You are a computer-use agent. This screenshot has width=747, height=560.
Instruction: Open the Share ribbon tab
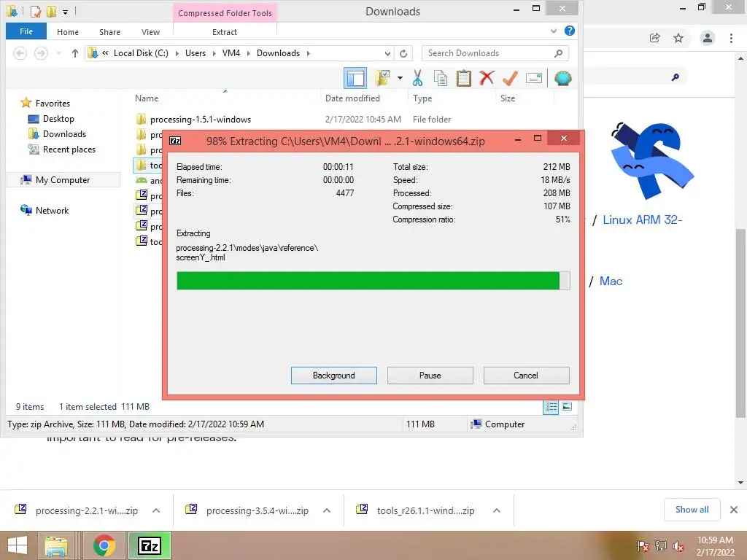click(x=109, y=32)
